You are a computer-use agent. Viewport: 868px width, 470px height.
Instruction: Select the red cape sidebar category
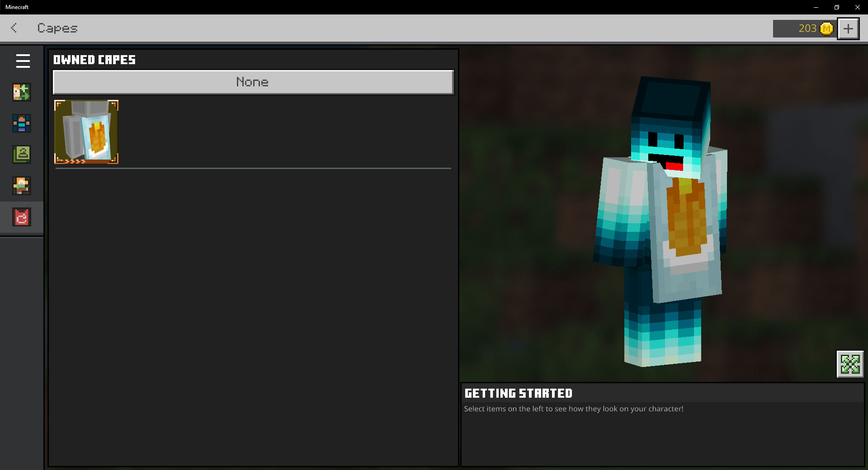coord(22,217)
